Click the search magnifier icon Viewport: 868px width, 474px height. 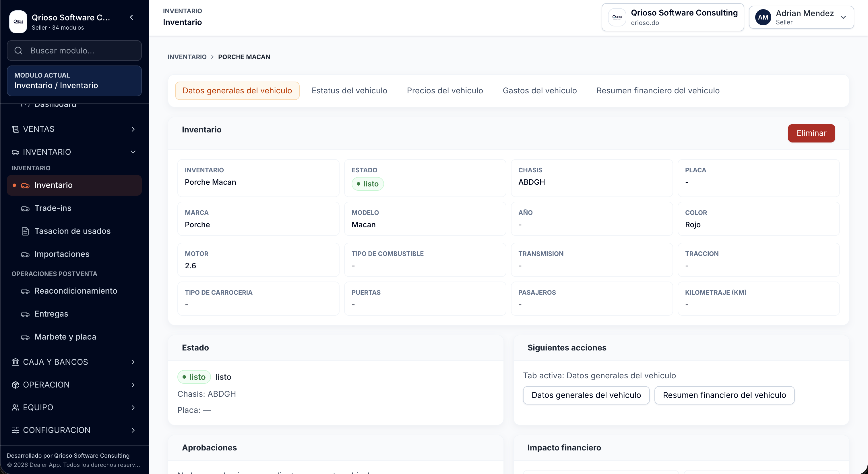19,51
